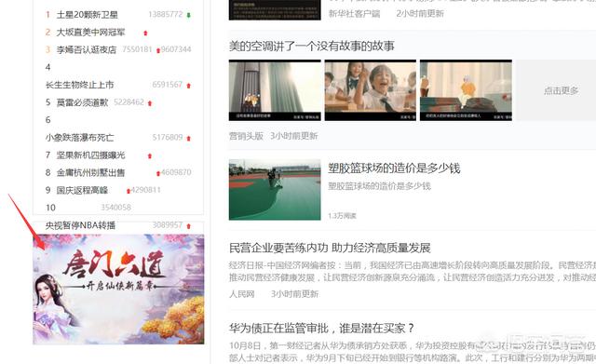Open trending topic 李嫣否认逛夜店
This screenshot has width=596, height=364.
coord(87,49)
